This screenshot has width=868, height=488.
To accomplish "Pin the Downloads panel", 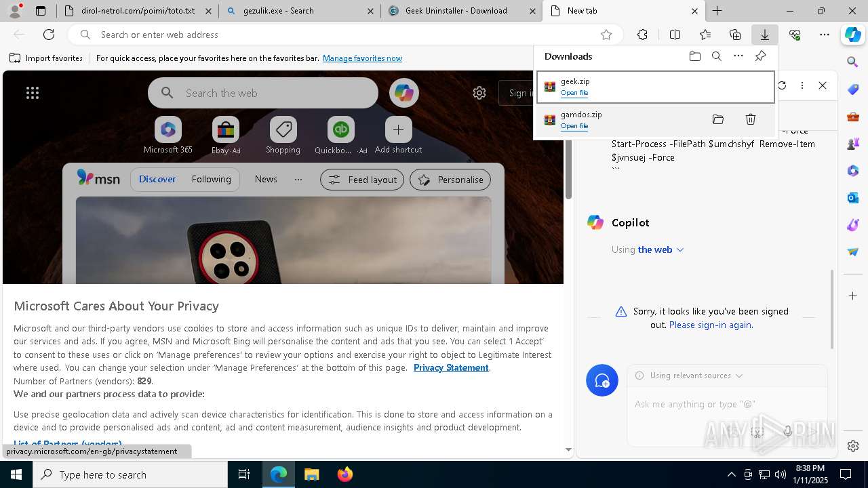I will tap(760, 56).
